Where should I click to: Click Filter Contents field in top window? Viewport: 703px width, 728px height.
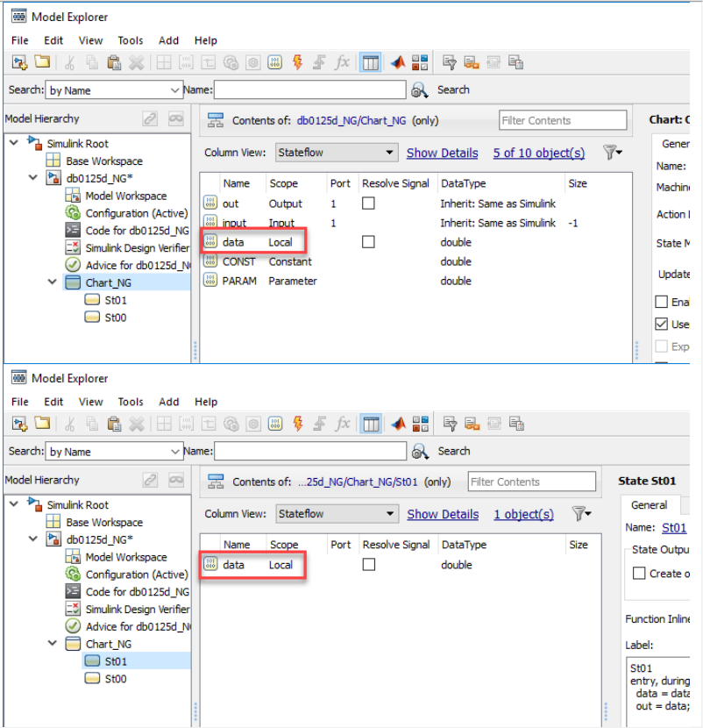coord(563,120)
